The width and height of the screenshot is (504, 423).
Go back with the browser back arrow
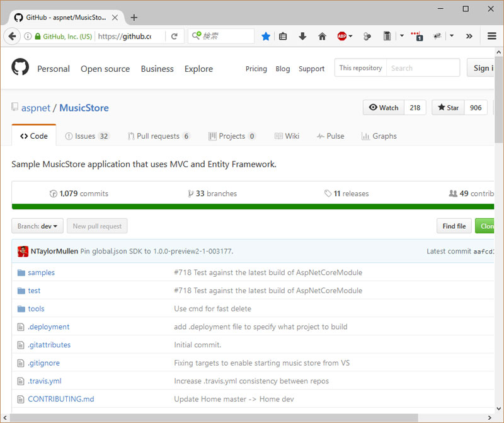12,37
